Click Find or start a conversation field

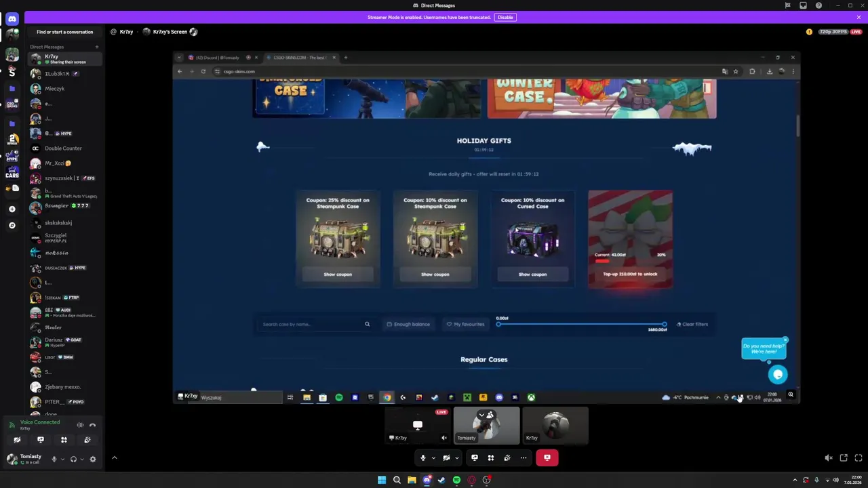64,32
